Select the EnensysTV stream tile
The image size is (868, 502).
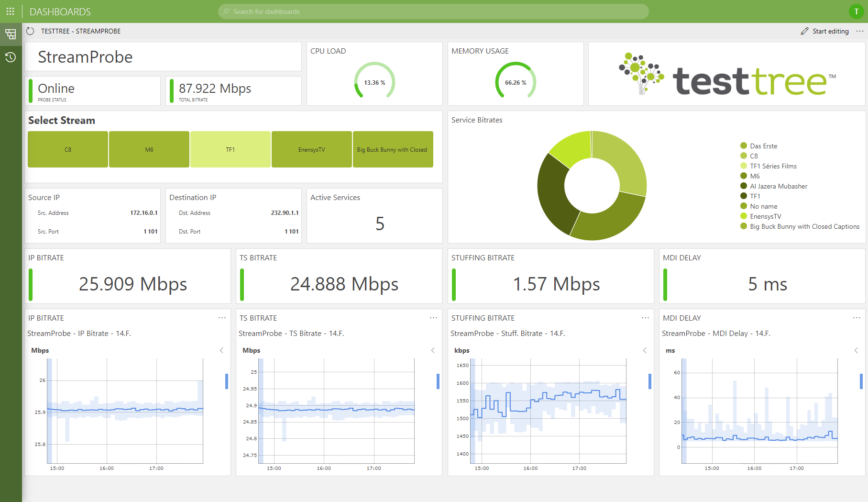[312, 149]
